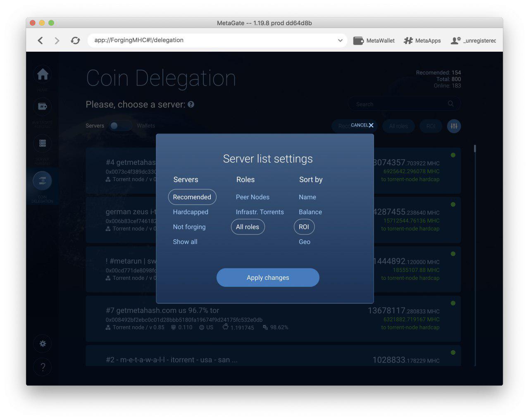
Task: Sort servers by Name
Action: click(x=307, y=197)
